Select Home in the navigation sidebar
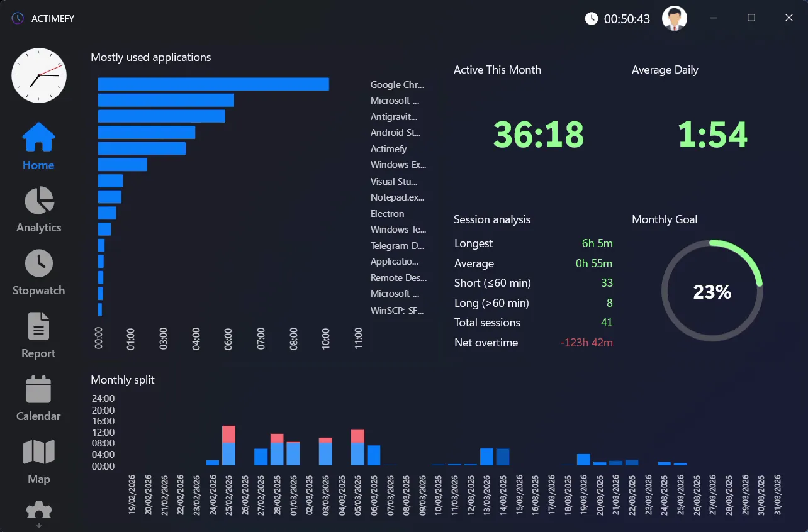The image size is (808, 532). point(38,146)
